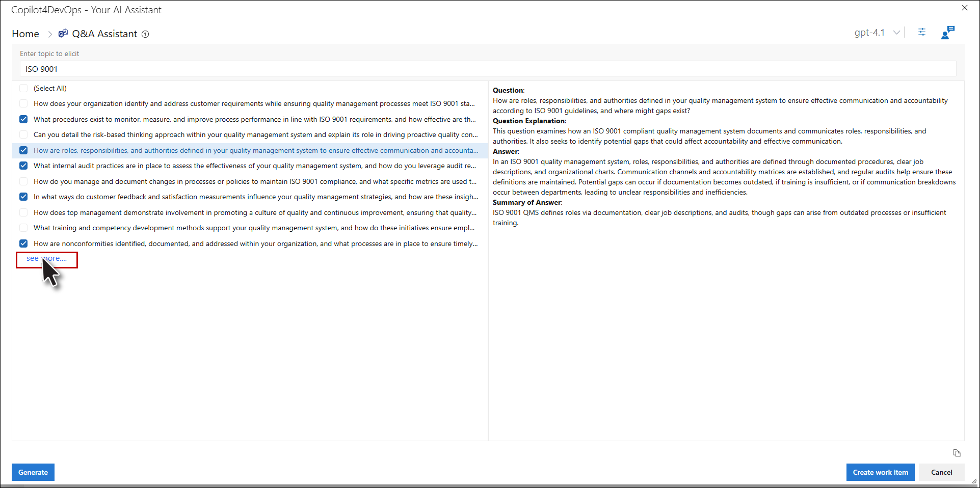The height and width of the screenshot is (488, 980).
Task: Click the Q&A Assistant breadcrumb icon
Action: pyautogui.click(x=63, y=34)
